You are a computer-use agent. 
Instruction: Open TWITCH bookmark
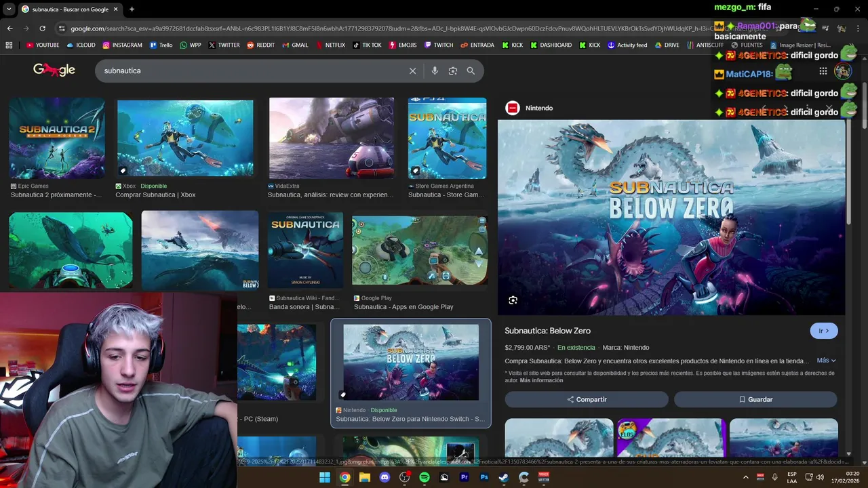(x=439, y=45)
